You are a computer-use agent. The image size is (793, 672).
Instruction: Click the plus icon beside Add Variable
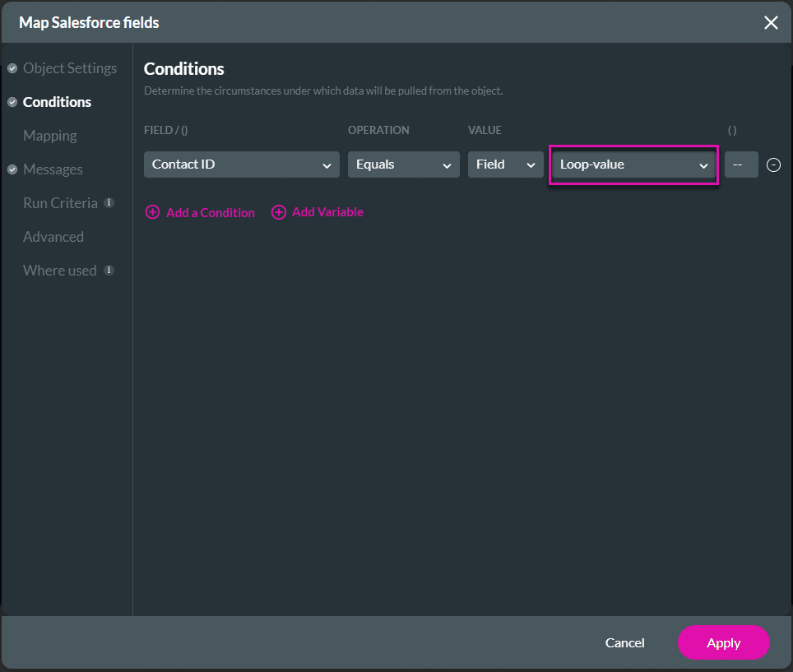click(x=278, y=212)
